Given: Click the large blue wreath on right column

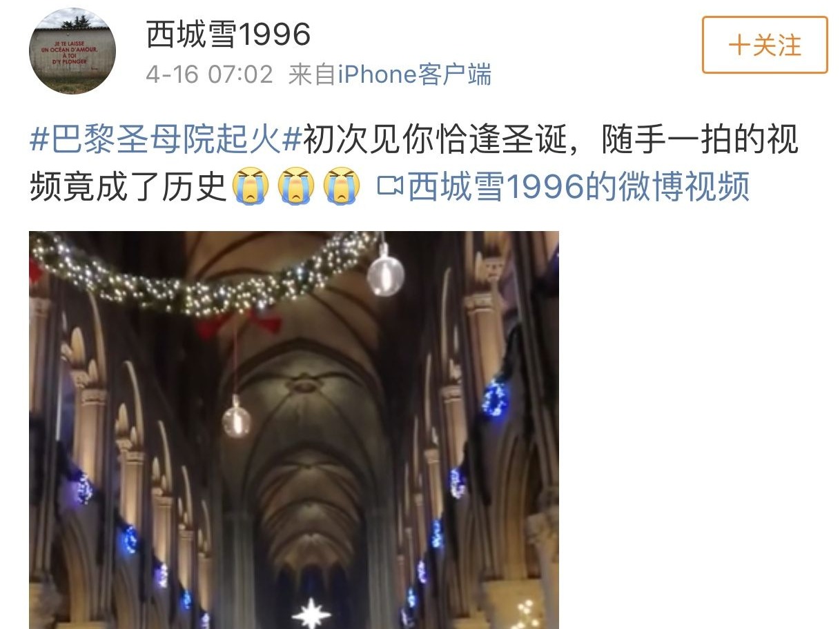Looking at the screenshot, I should tap(494, 399).
